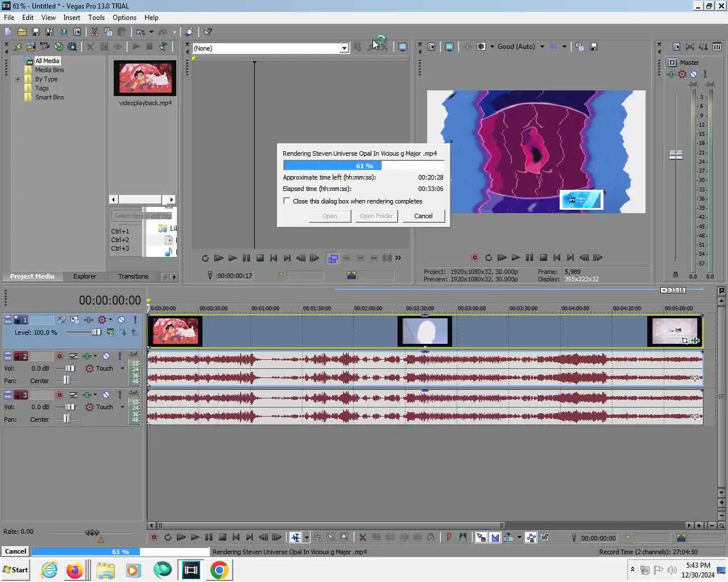728x582 pixels.
Task: Click Master FX gear icon in mixer
Action: pyautogui.click(x=682, y=74)
